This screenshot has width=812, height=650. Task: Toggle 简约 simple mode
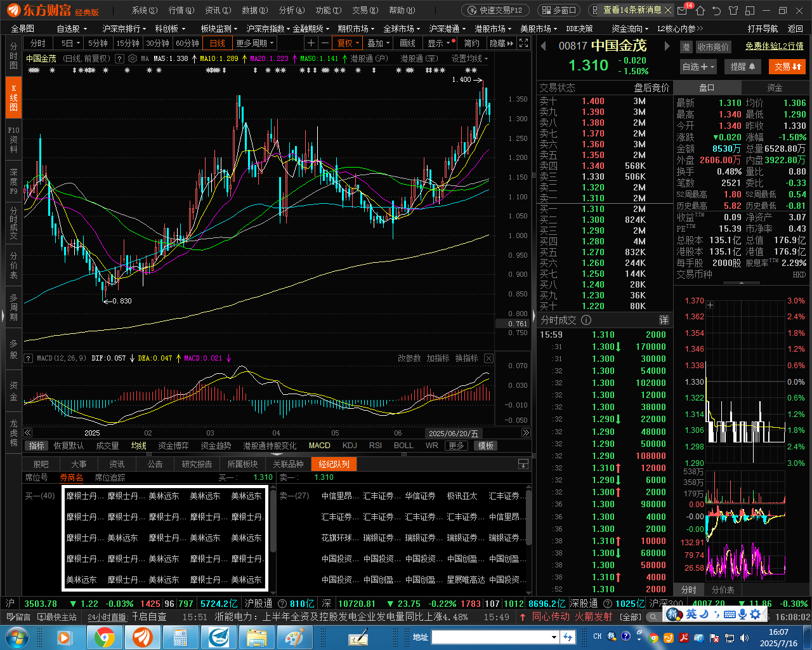click(x=472, y=43)
